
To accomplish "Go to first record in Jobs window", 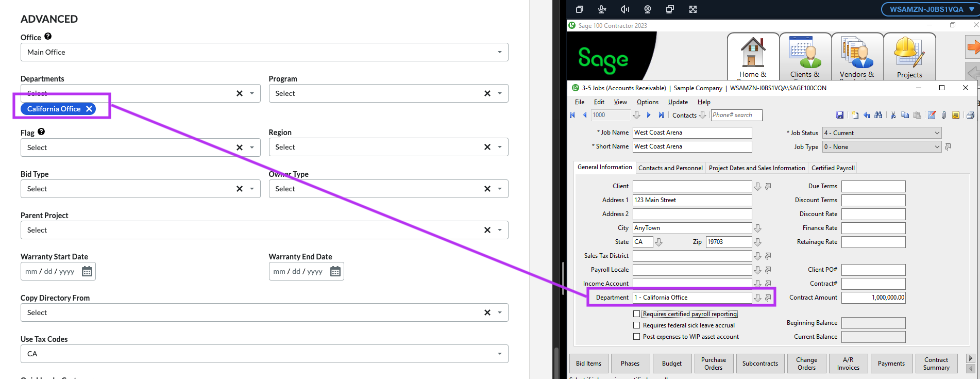I will point(572,115).
